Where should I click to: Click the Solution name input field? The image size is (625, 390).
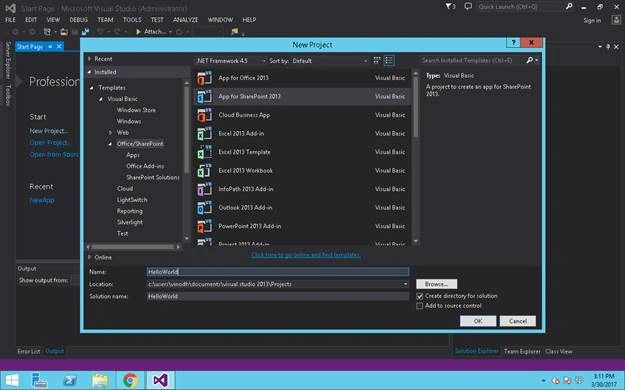click(x=278, y=296)
